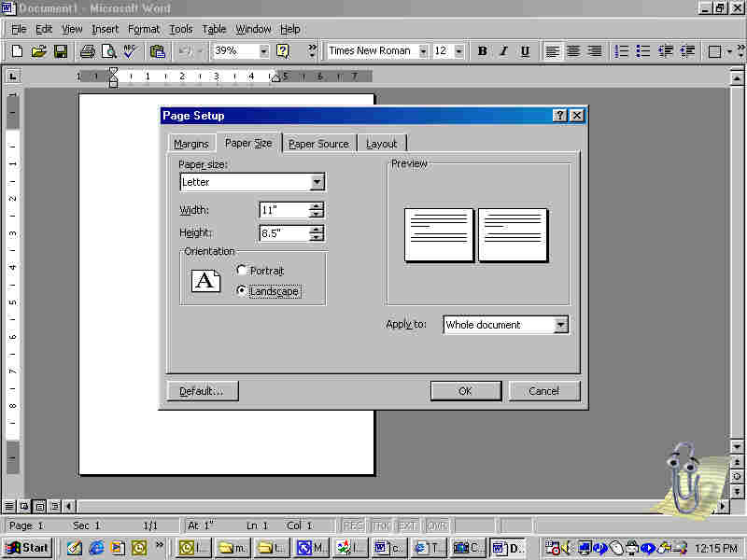The image size is (747, 560).
Task: Click the Open folder toolbar icon
Action: tap(38, 51)
